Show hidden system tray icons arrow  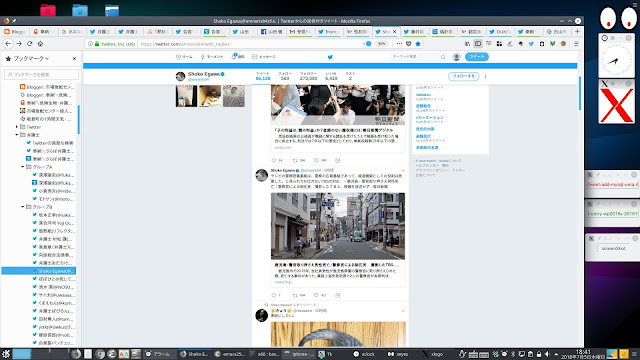556,354
